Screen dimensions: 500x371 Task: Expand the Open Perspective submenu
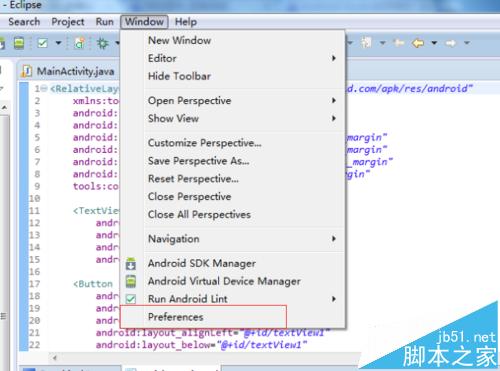point(233,100)
